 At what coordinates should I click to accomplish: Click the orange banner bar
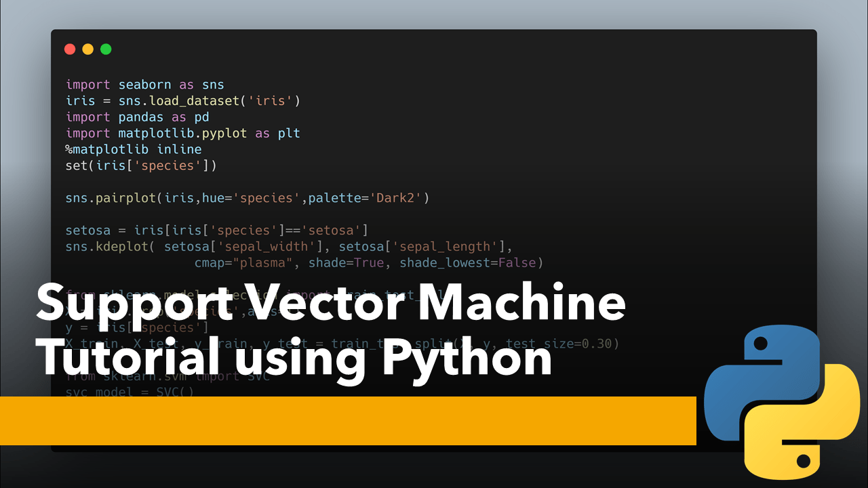pos(339,422)
